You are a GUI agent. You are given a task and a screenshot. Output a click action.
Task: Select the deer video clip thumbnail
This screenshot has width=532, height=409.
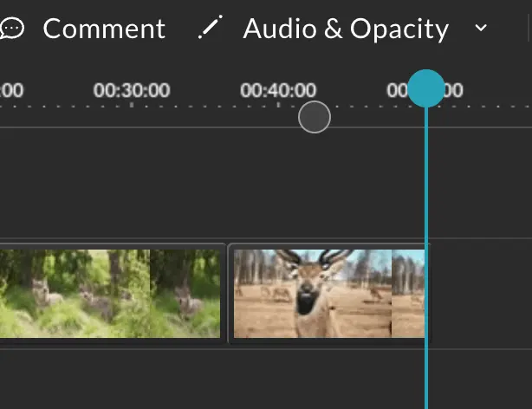point(329,294)
